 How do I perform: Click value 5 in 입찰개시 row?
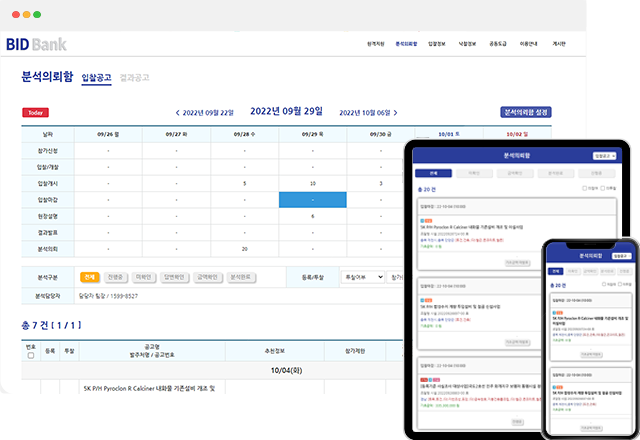coord(244,184)
